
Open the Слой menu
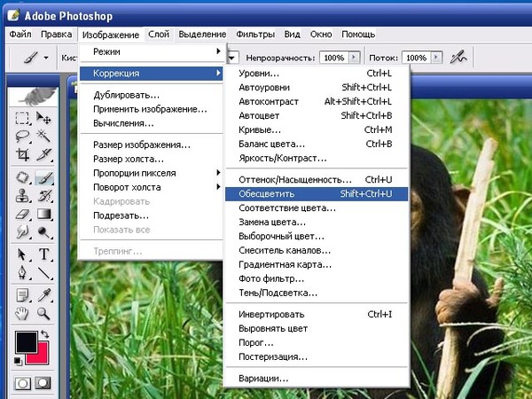tap(159, 35)
